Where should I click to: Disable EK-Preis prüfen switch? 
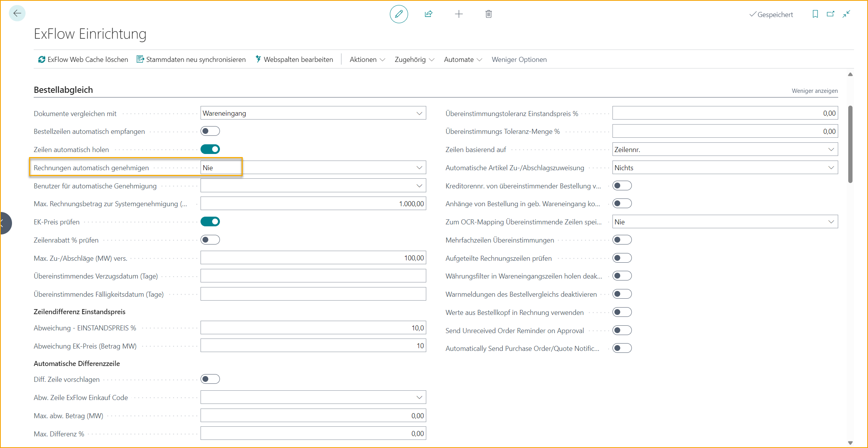tap(210, 222)
